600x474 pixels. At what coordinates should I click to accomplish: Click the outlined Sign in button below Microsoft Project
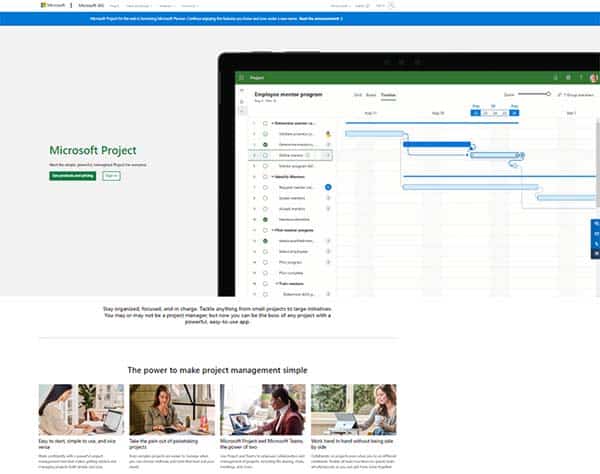click(x=111, y=176)
